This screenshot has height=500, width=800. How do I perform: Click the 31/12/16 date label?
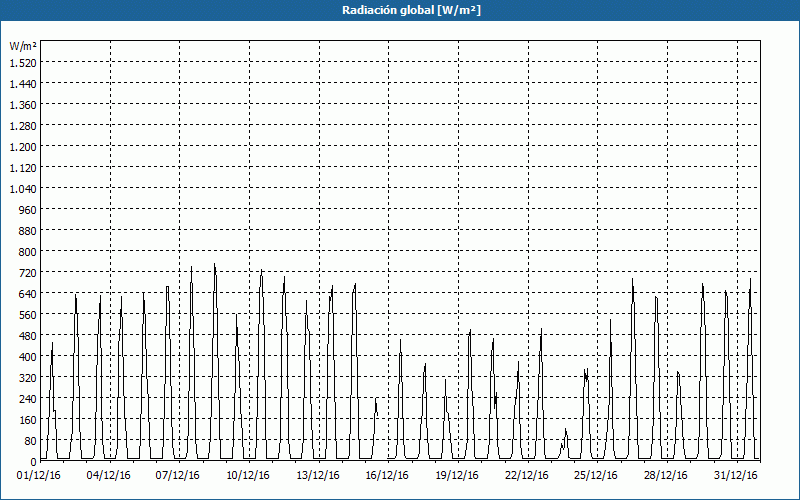(x=736, y=476)
